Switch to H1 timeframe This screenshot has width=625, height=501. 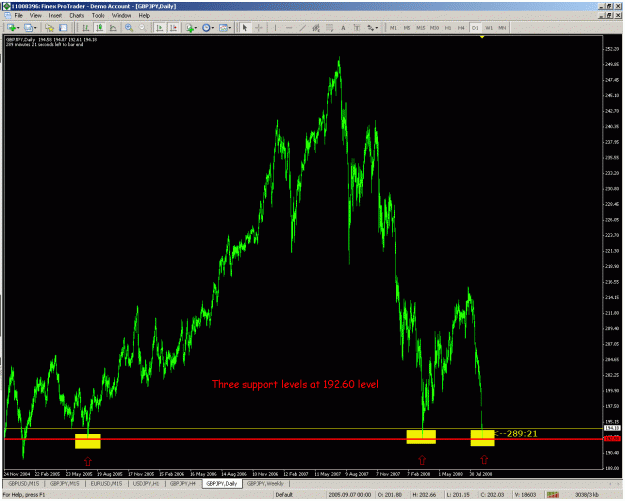tap(448, 28)
